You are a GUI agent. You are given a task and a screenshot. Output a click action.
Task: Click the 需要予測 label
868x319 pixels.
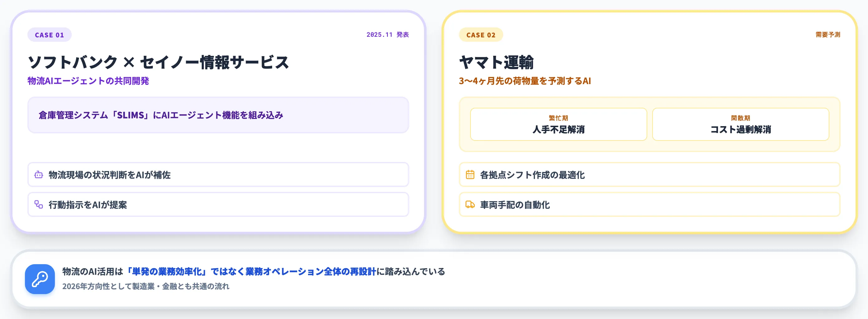pos(827,35)
